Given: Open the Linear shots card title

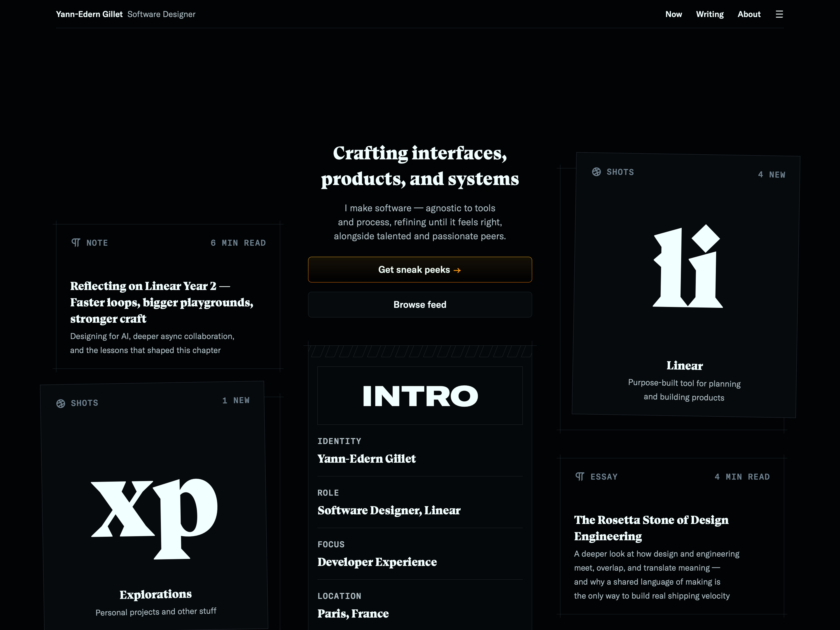Looking at the screenshot, I should (x=685, y=366).
